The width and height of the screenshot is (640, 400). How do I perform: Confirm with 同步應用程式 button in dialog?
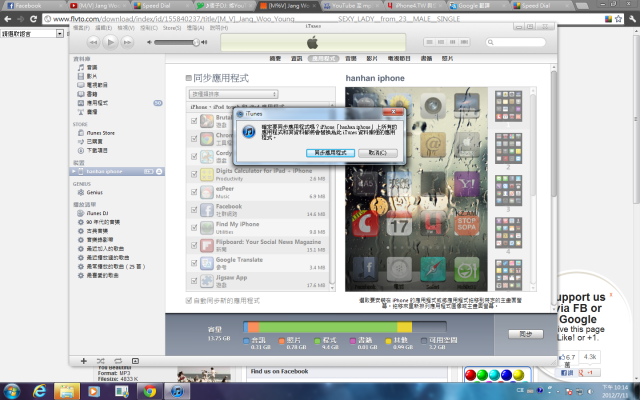click(x=330, y=153)
